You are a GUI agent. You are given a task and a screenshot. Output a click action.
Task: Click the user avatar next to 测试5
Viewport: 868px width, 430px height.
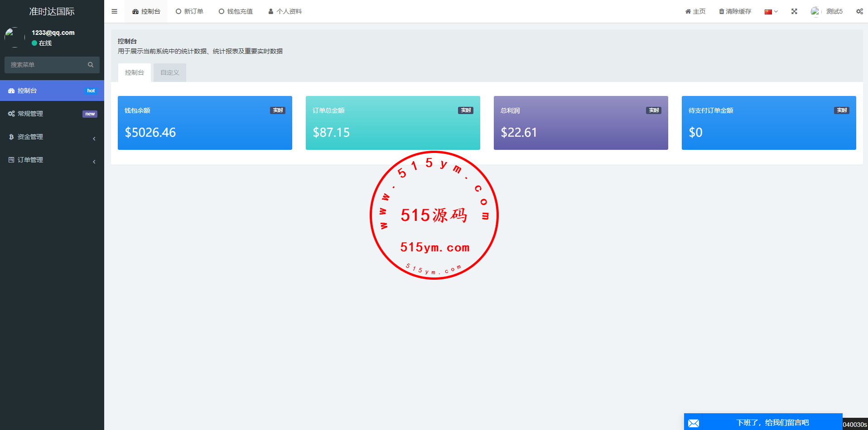815,11
